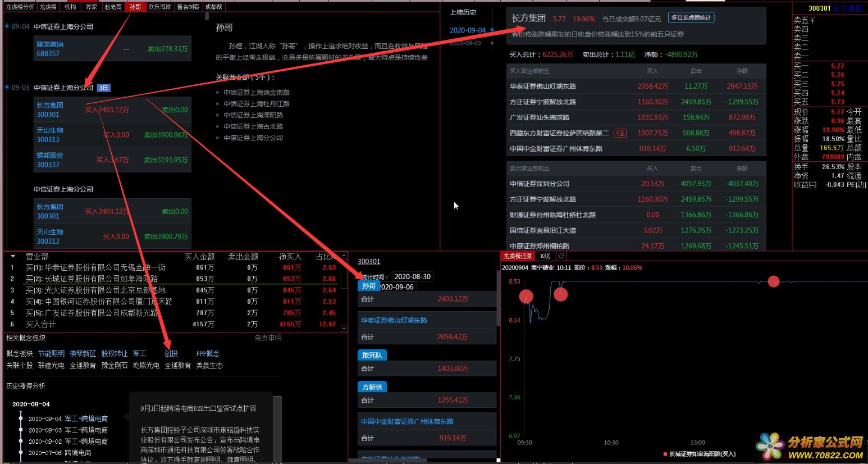Open 银邦股份 300337 stock link

50,160
